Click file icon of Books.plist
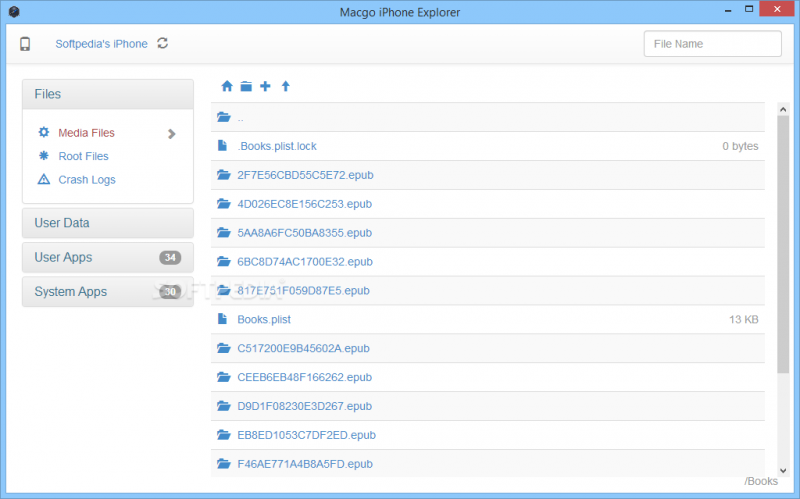 222,319
